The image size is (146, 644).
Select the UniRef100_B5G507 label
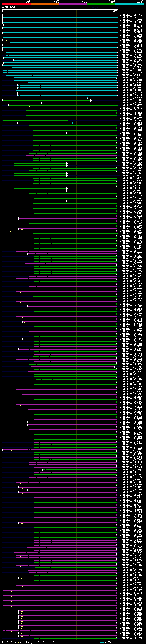click(x=131, y=118)
